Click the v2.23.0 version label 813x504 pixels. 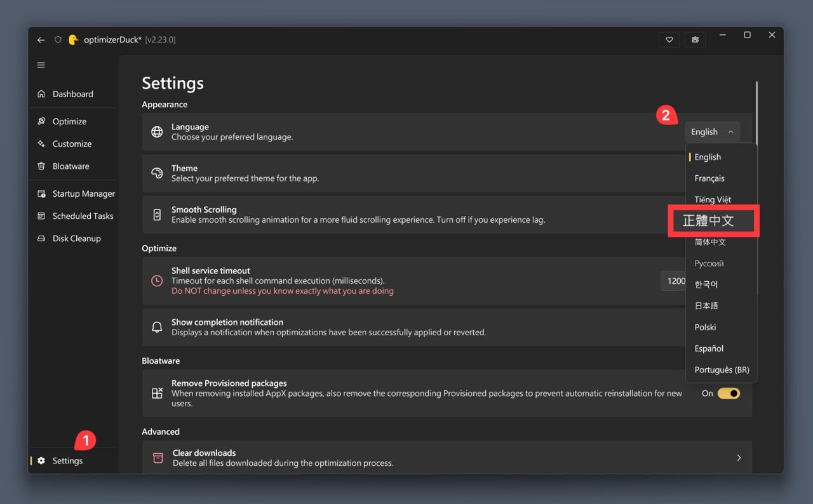(x=160, y=39)
